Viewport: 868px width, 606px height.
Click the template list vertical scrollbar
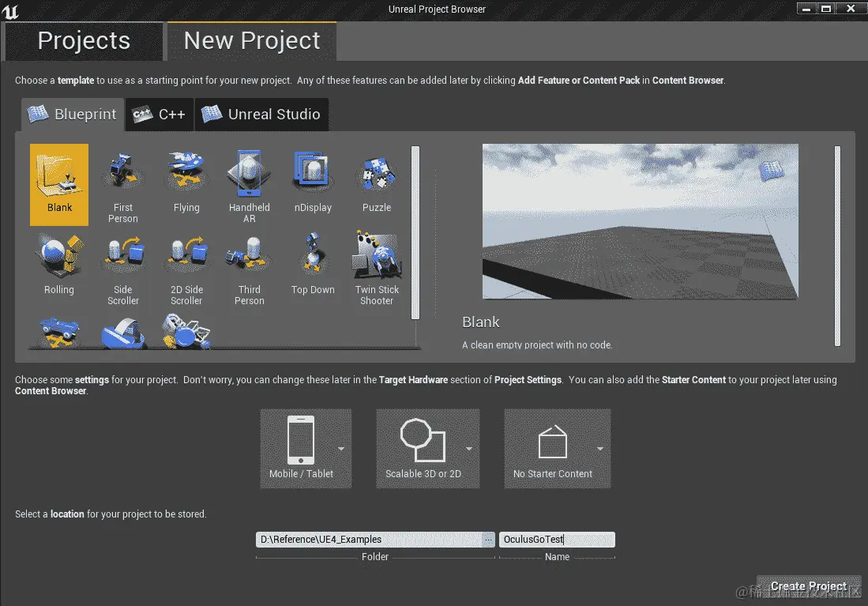point(415,232)
